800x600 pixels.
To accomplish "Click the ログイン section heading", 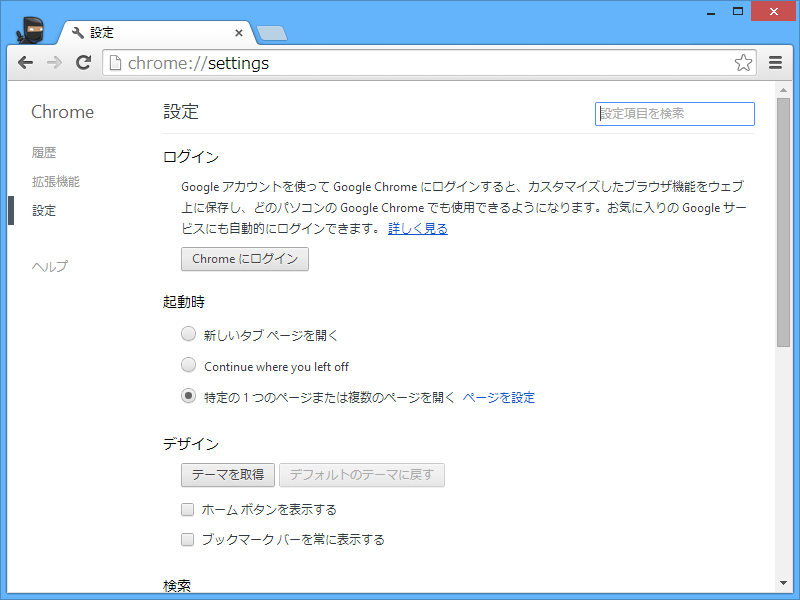I will [x=191, y=157].
